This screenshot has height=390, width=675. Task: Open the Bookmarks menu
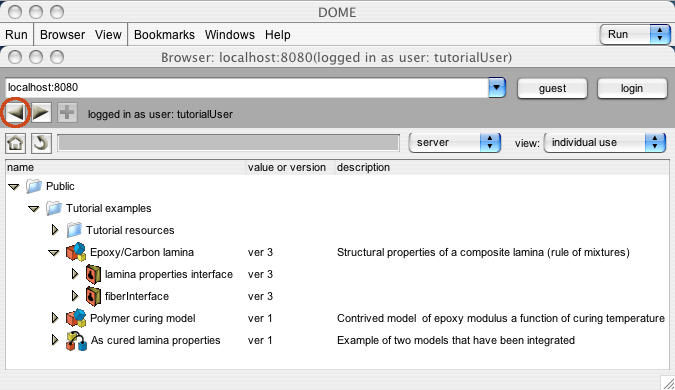pos(164,34)
